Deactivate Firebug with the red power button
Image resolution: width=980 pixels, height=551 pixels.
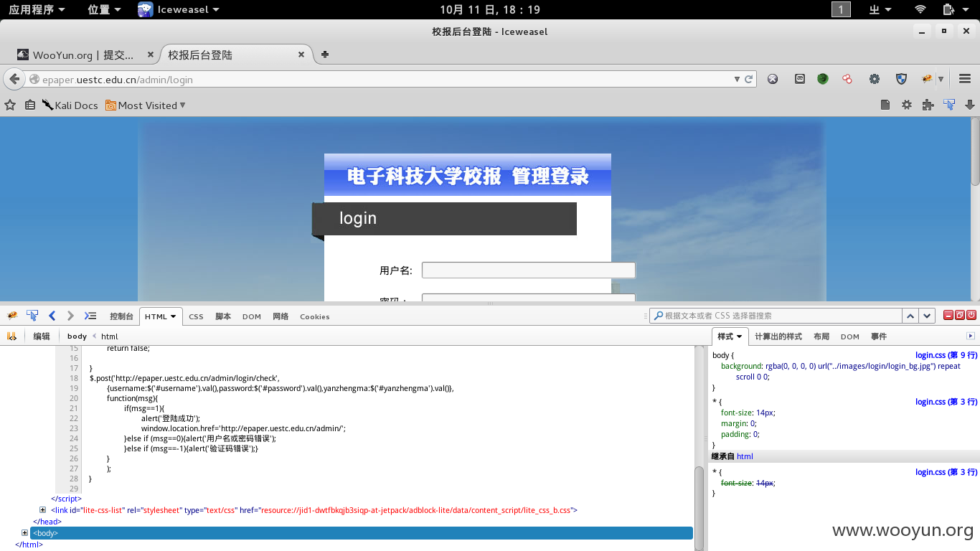point(971,315)
